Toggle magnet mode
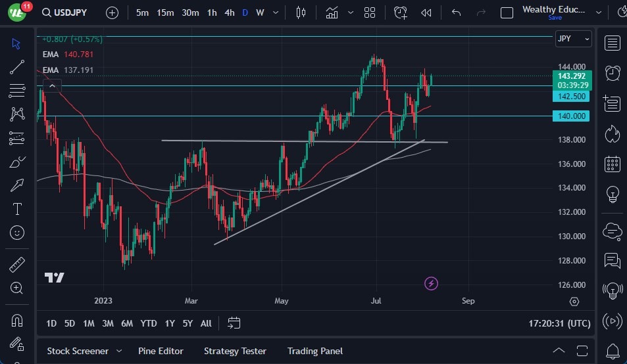Screen dimensions: 627x364 [x=17, y=321]
